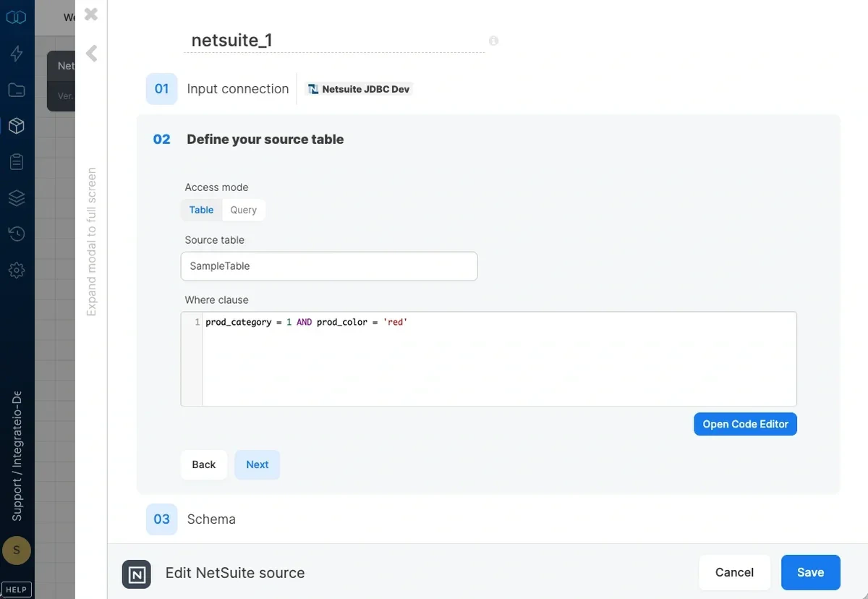Select the Table access mode

click(x=200, y=209)
